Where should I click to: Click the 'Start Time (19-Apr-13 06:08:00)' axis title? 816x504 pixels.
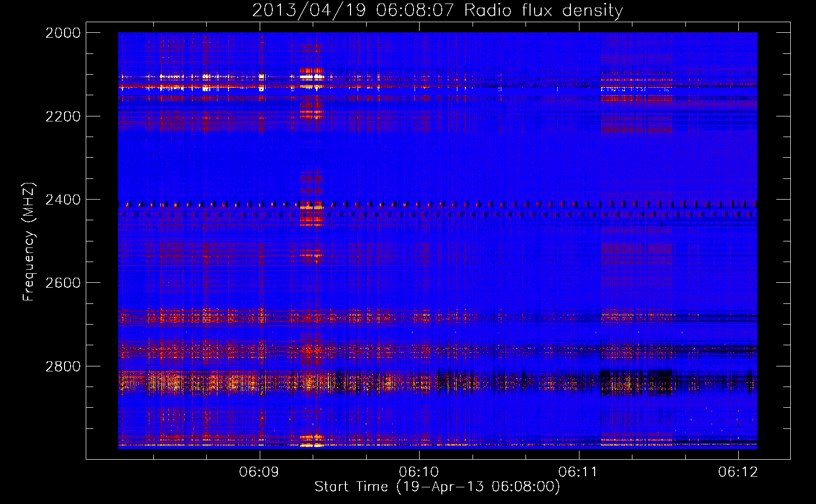pos(437,487)
